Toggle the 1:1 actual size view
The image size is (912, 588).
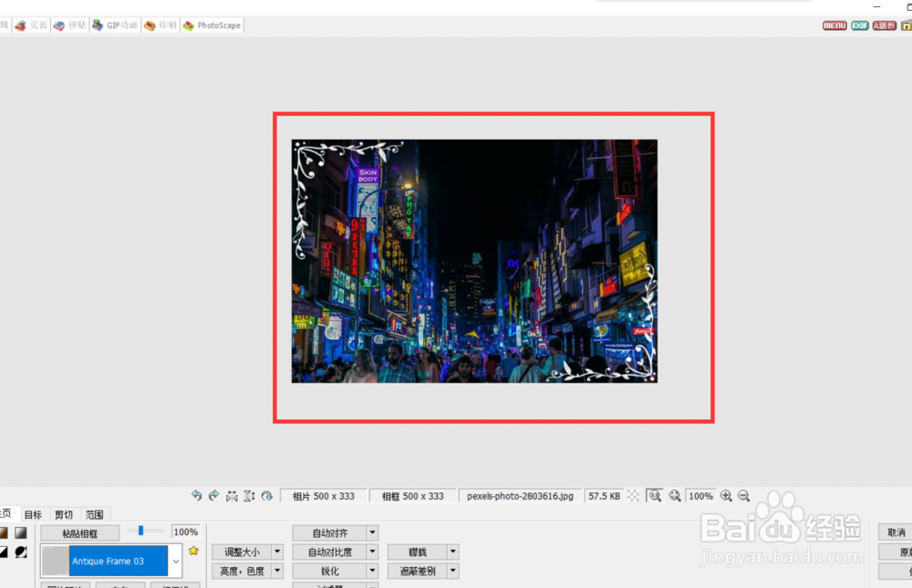point(655,496)
